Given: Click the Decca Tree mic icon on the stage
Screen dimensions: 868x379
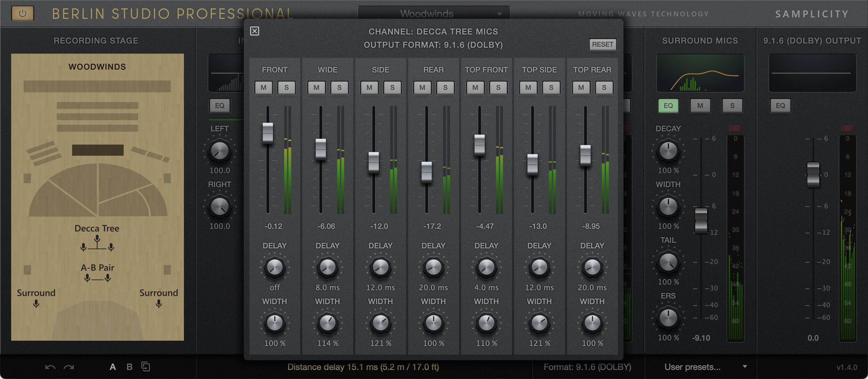Looking at the screenshot, I should 97,241.
